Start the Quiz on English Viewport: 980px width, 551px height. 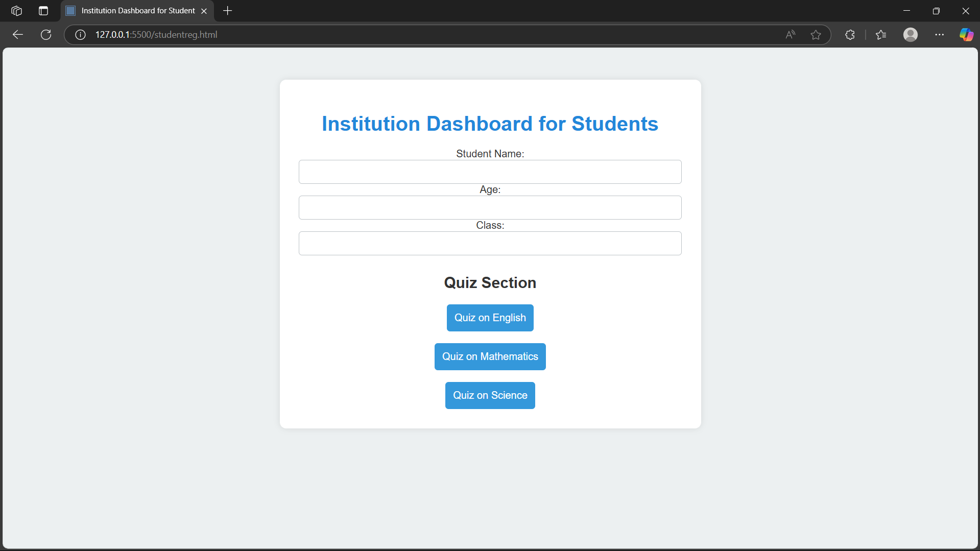coord(490,318)
